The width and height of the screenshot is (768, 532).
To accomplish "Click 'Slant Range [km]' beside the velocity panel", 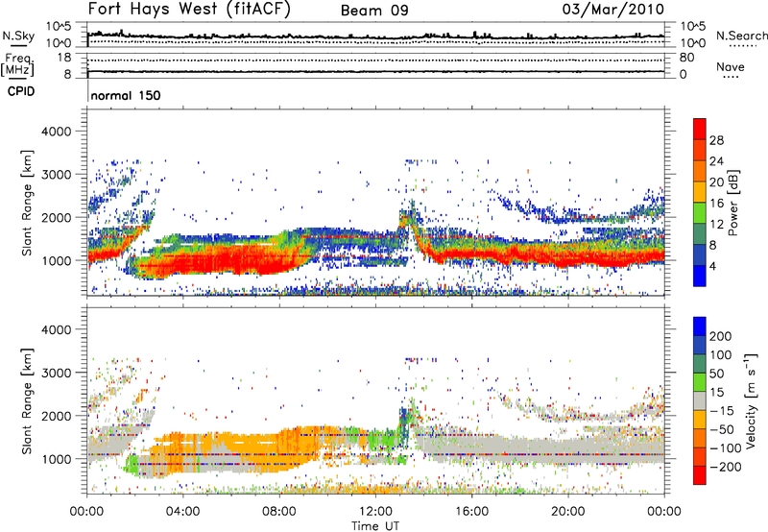I will (x=27, y=400).
